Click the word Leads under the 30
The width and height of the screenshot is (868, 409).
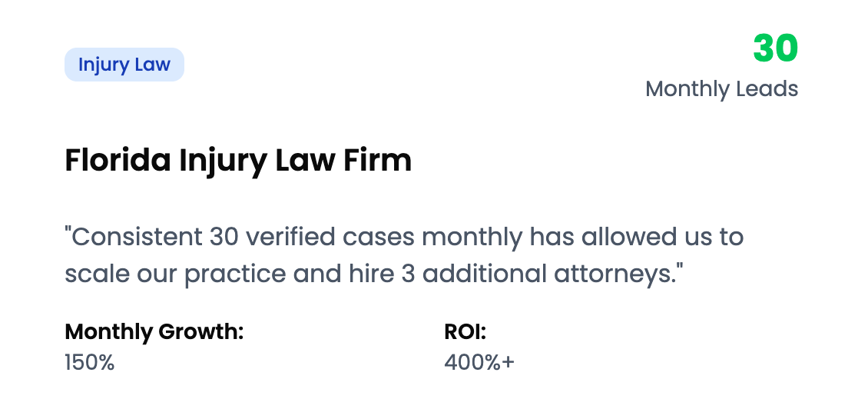tap(765, 89)
